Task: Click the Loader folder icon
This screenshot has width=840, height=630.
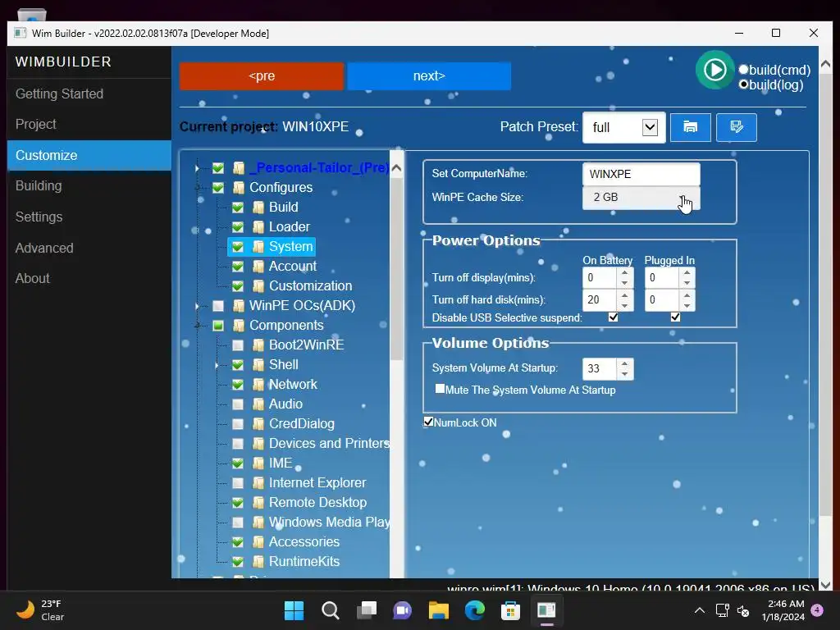Action: pyautogui.click(x=258, y=227)
